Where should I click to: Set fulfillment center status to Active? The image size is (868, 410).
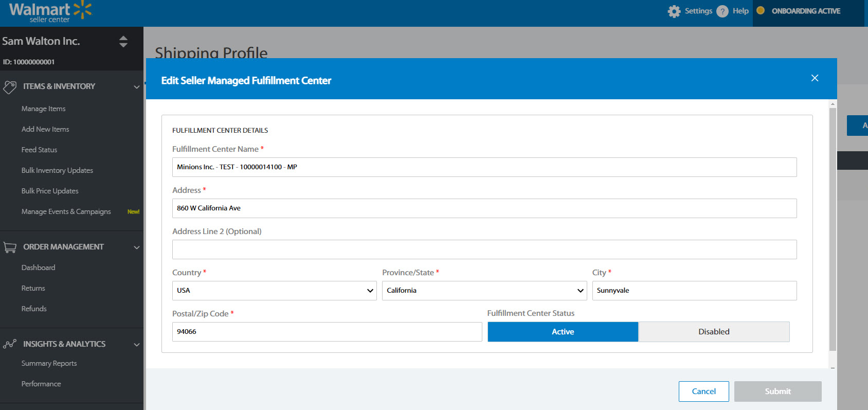coord(563,332)
